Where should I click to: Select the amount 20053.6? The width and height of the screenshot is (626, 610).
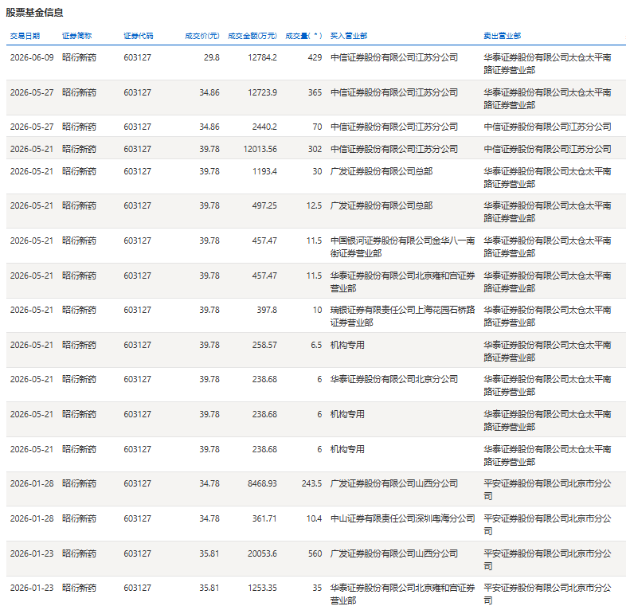(x=262, y=554)
